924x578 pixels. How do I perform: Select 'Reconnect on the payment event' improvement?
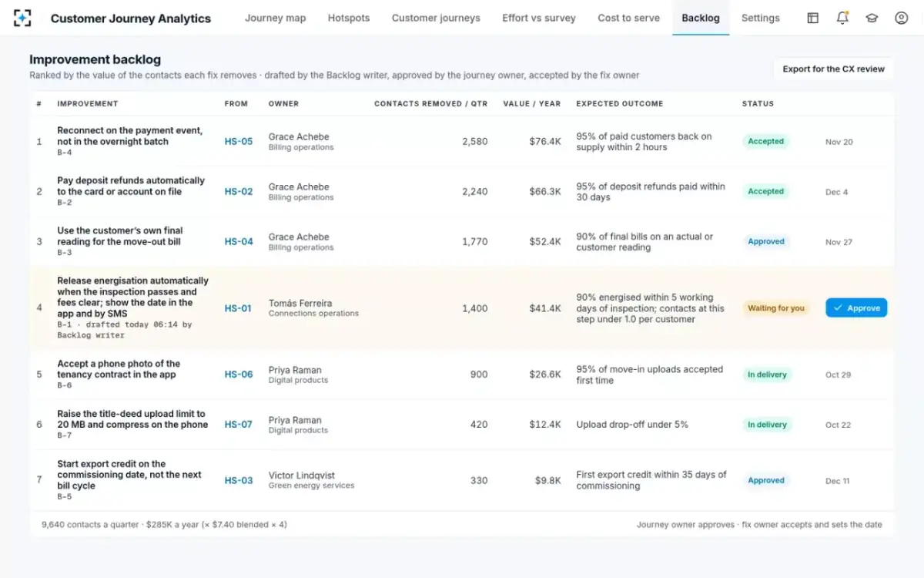click(x=130, y=136)
